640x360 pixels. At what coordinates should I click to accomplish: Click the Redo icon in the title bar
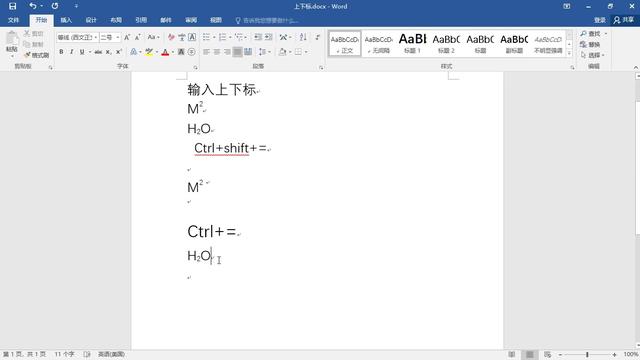[x=55, y=6]
